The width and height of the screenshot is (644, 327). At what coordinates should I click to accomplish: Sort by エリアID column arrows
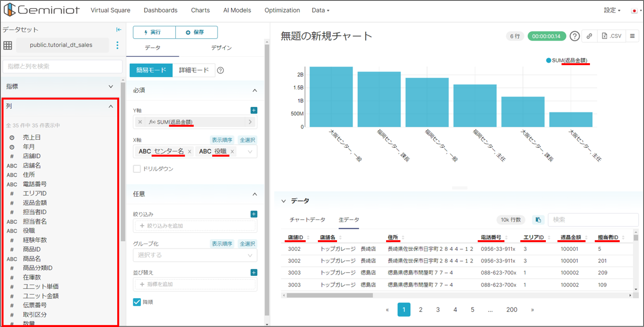click(x=549, y=237)
